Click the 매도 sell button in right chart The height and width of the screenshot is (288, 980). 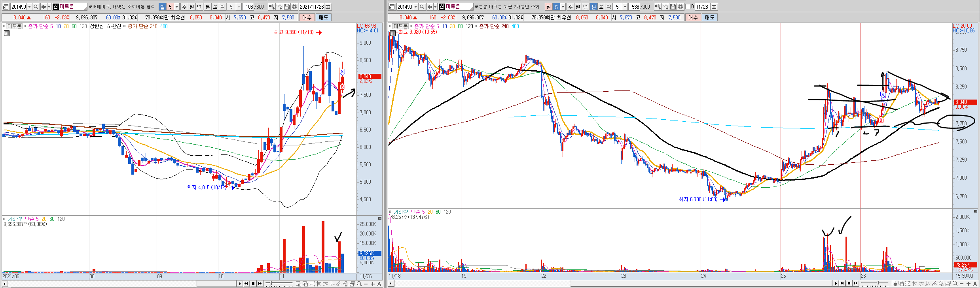coord(710,17)
